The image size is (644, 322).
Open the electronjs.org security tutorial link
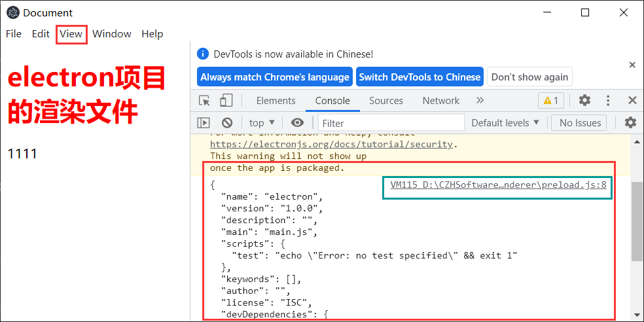coord(331,145)
